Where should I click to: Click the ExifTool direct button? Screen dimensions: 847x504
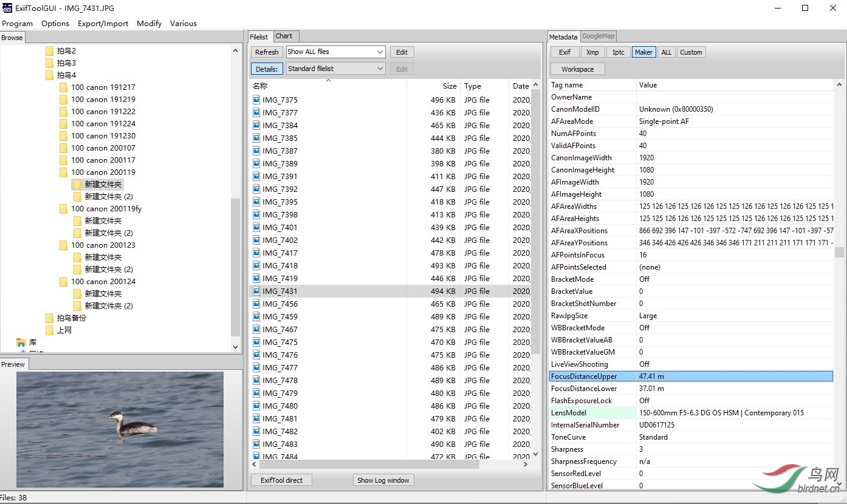point(281,480)
